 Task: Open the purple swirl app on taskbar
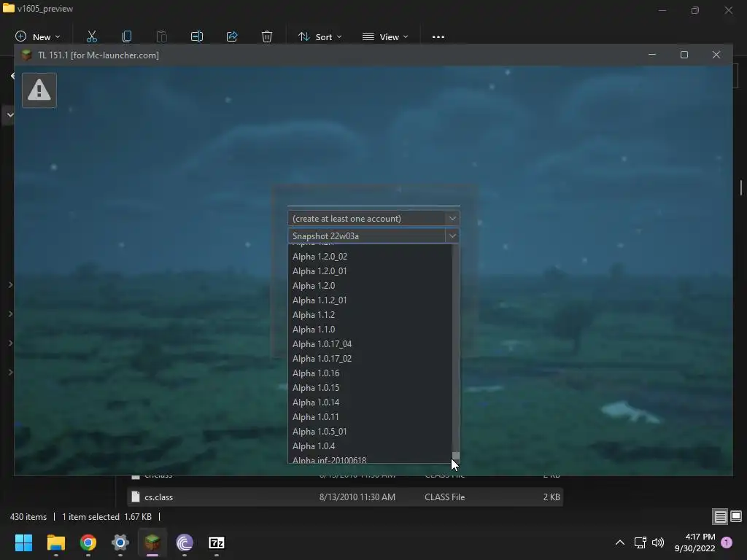[x=185, y=542]
